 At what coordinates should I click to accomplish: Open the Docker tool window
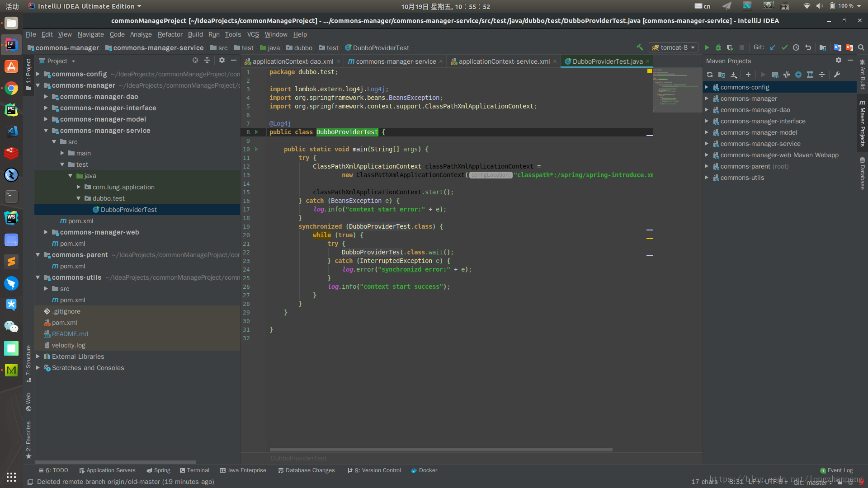(x=424, y=470)
